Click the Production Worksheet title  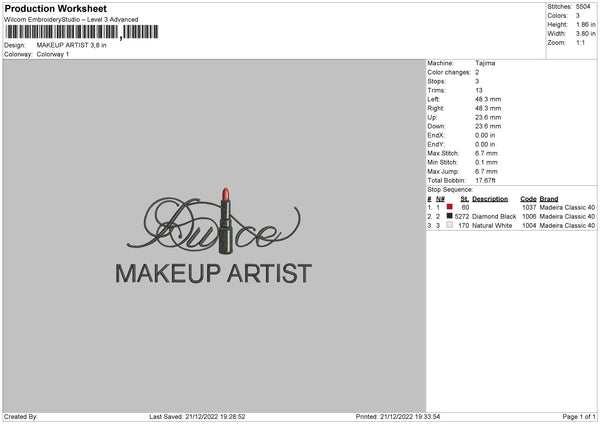click(x=55, y=8)
